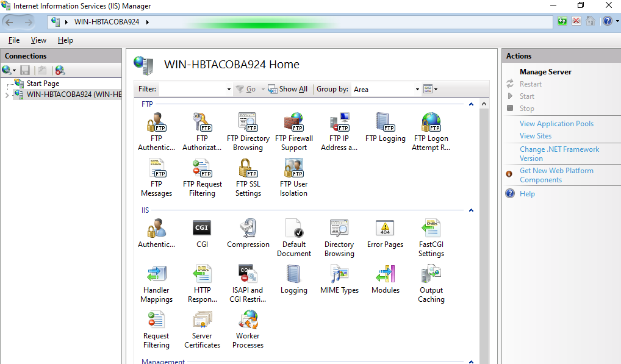Click Get New Web Platform Components

[556, 175]
